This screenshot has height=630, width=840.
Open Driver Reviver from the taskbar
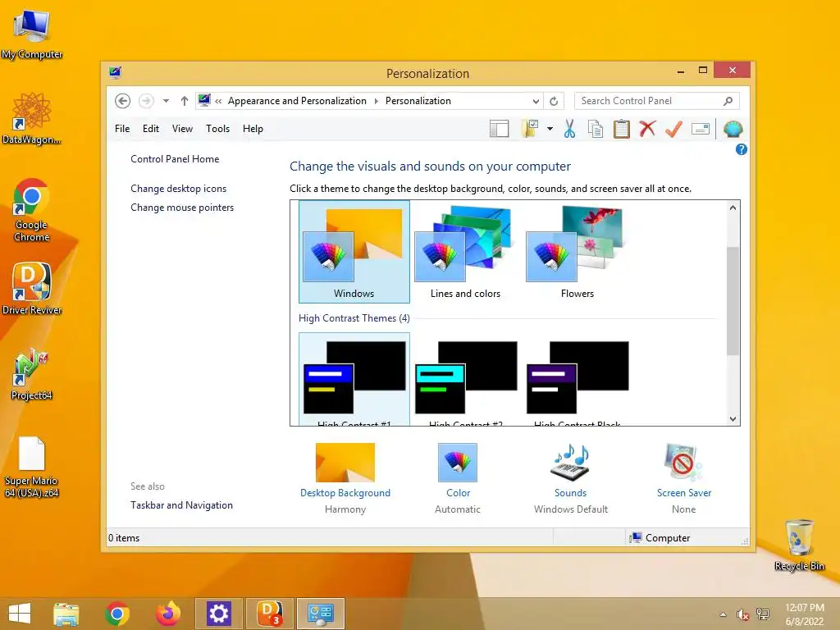269,614
